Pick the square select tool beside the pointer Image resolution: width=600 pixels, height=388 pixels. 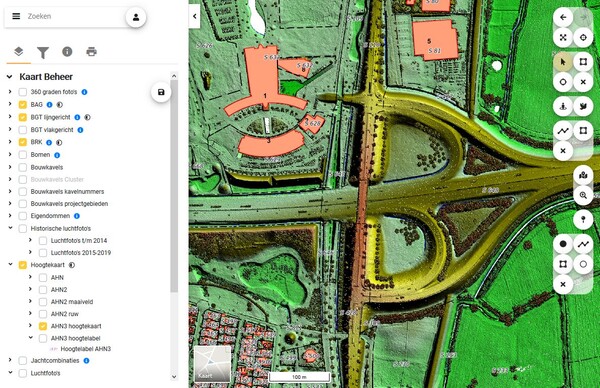click(x=583, y=62)
